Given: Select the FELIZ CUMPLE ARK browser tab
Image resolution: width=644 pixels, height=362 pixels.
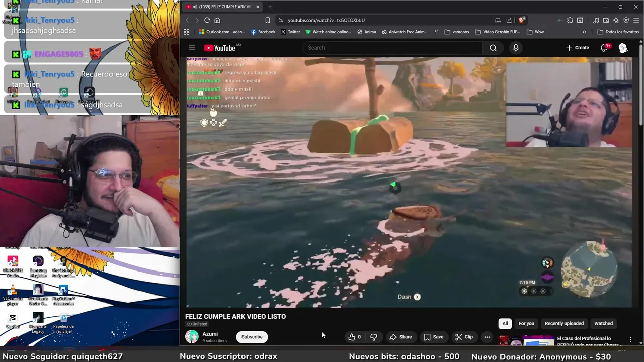Looking at the screenshot, I should point(223,7).
